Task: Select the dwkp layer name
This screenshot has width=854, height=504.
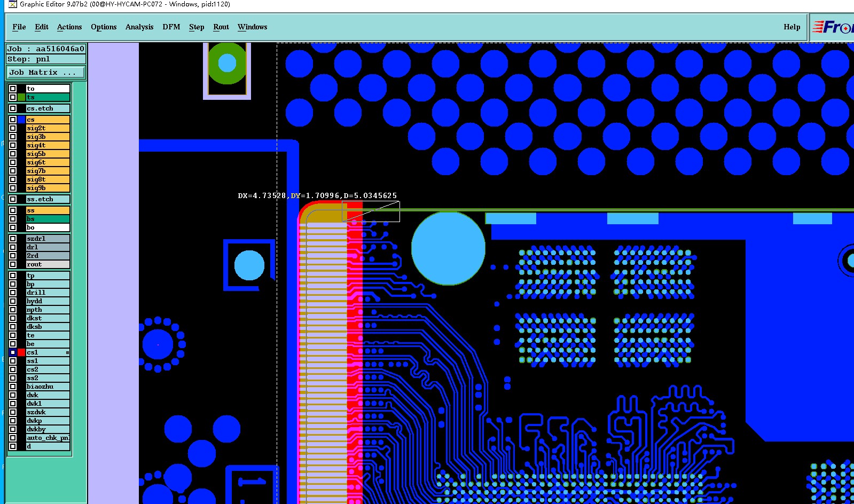Action: point(48,421)
